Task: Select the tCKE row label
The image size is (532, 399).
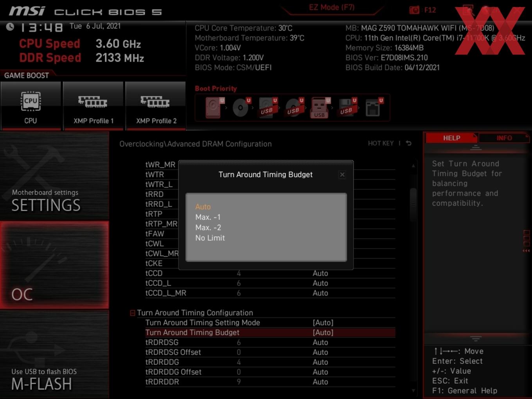Action: (x=154, y=263)
